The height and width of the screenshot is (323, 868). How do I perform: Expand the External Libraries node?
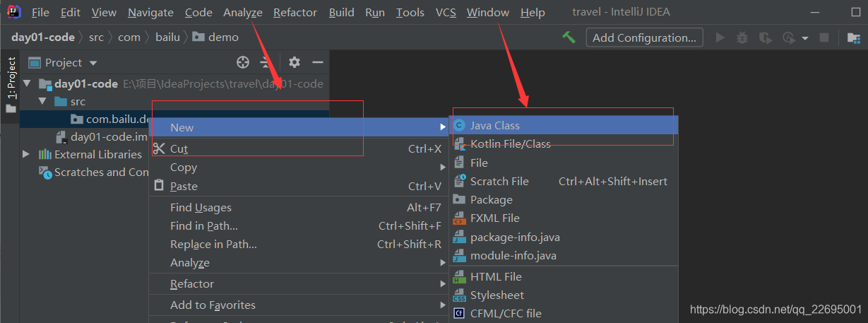tap(27, 154)
